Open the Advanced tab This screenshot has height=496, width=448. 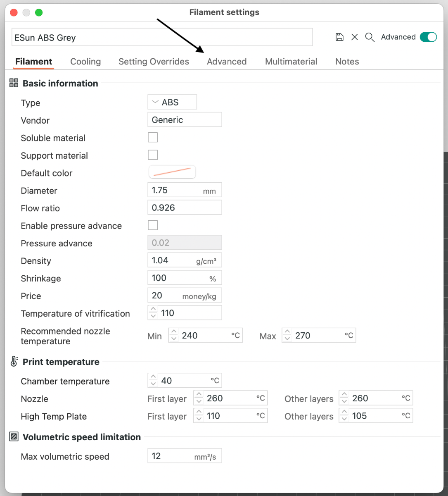227,62
